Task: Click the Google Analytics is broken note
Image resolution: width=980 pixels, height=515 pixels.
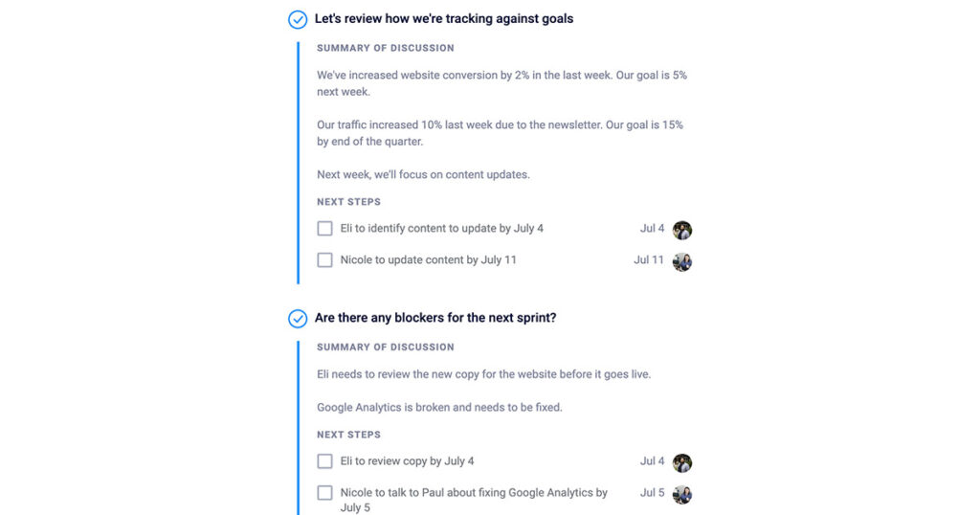Action: (x=439, y=408)
